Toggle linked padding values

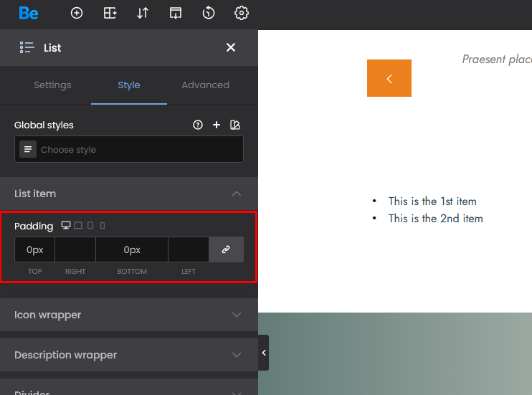[226, 249]
